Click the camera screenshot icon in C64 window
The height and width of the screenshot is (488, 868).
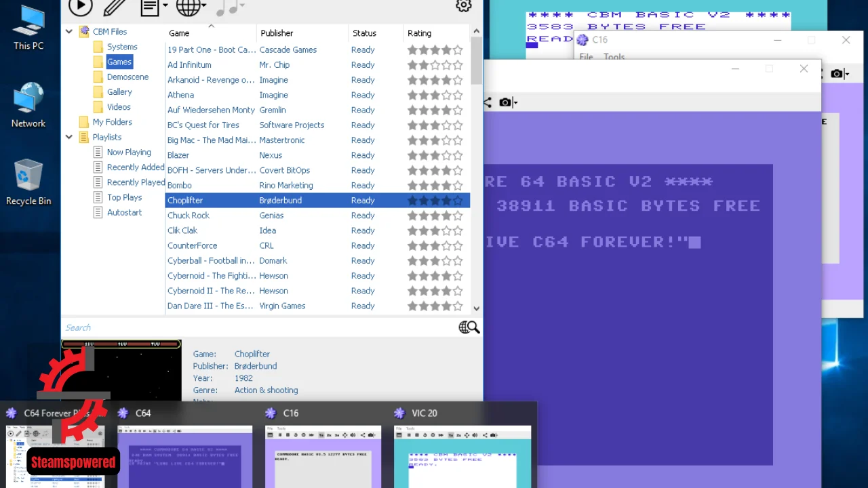505,102
